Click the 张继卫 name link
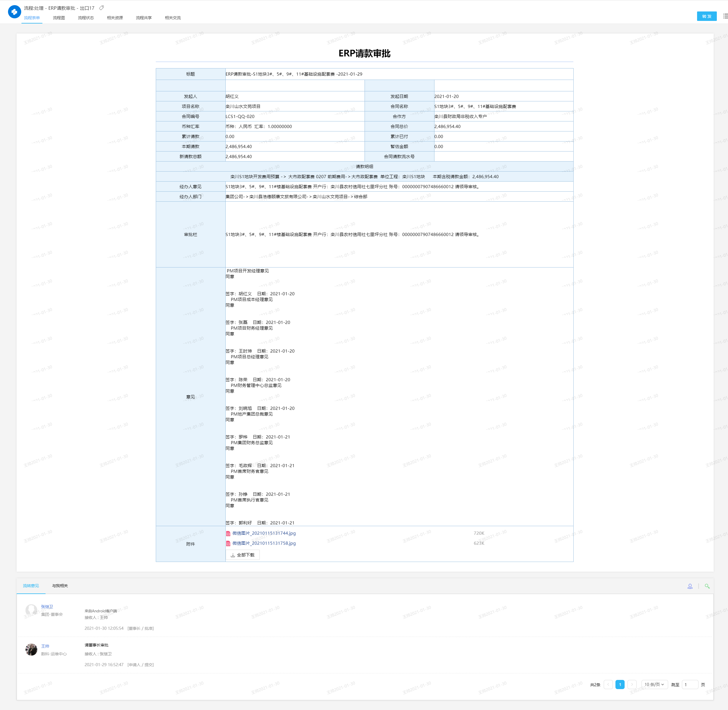 [47, 607]
